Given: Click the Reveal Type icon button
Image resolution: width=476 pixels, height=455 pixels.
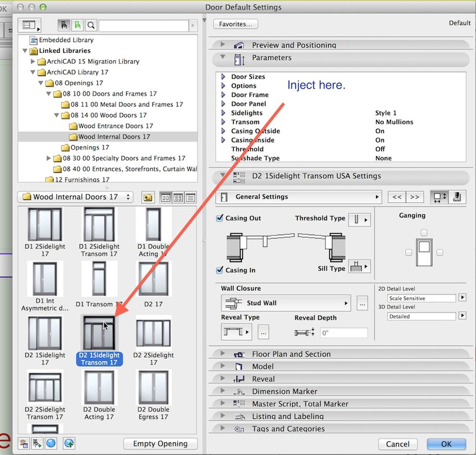Looking at the screenshot, I should click(236, 332).
